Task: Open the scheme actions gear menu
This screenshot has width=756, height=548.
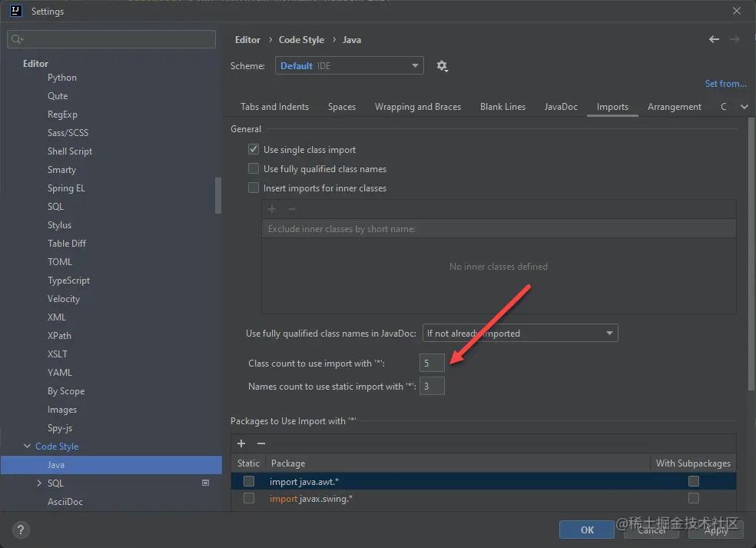Action: pyautogui.click(x=442, y=65)
